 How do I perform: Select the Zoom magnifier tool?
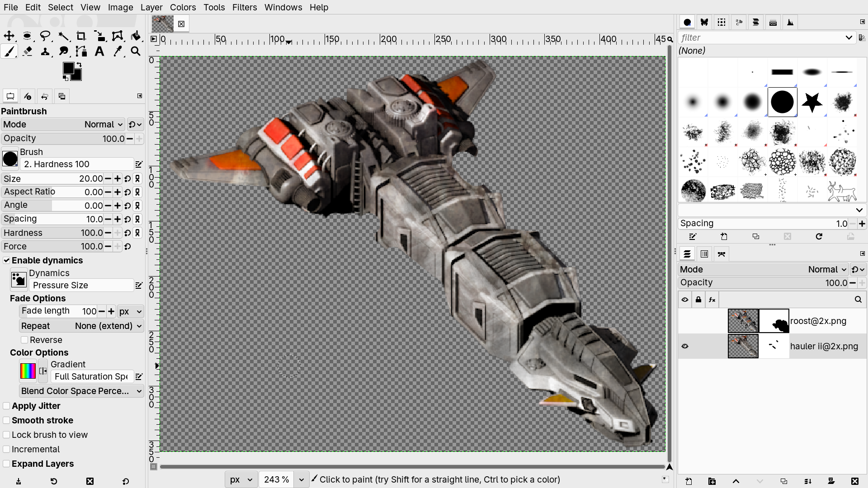click(136, 52)
